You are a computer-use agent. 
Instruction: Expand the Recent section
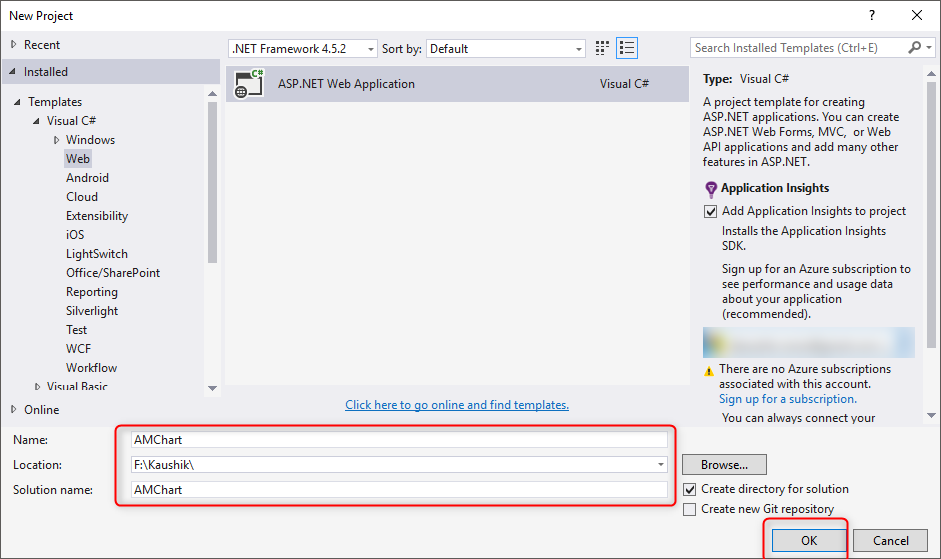coord(14,44)
